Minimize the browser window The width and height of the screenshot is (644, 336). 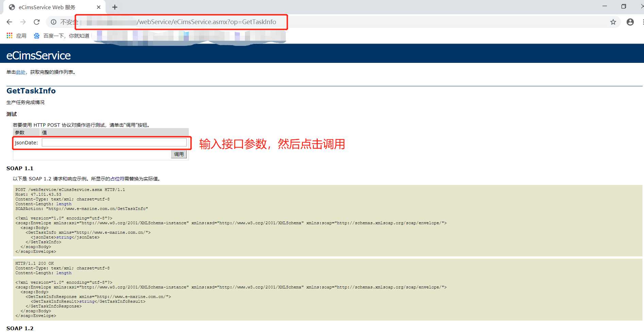pos(605,6)
